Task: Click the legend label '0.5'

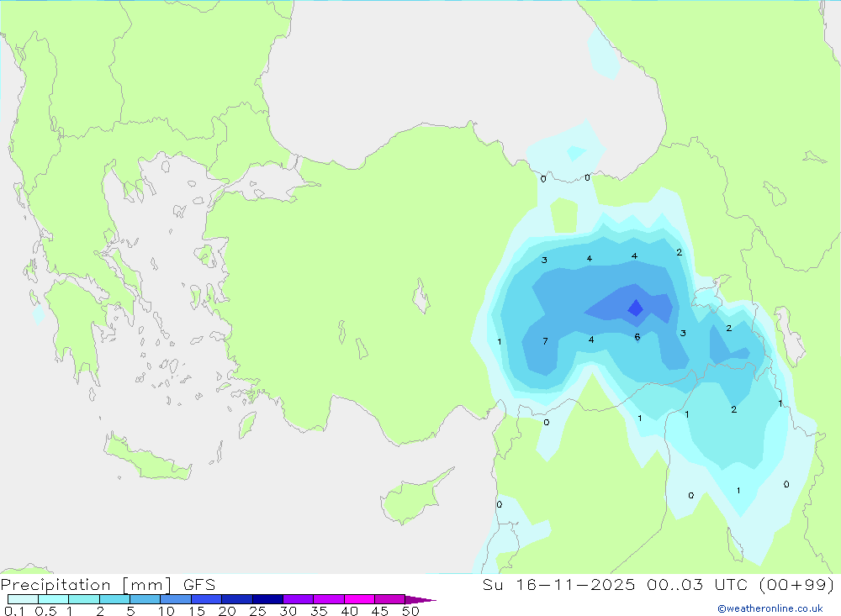Action: [46, 611]
